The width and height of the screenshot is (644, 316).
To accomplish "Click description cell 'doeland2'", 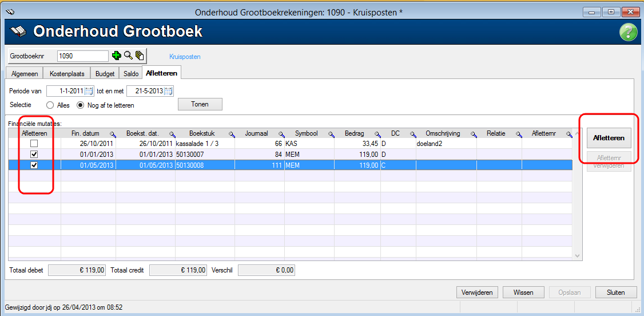I will tap(446, 144).
